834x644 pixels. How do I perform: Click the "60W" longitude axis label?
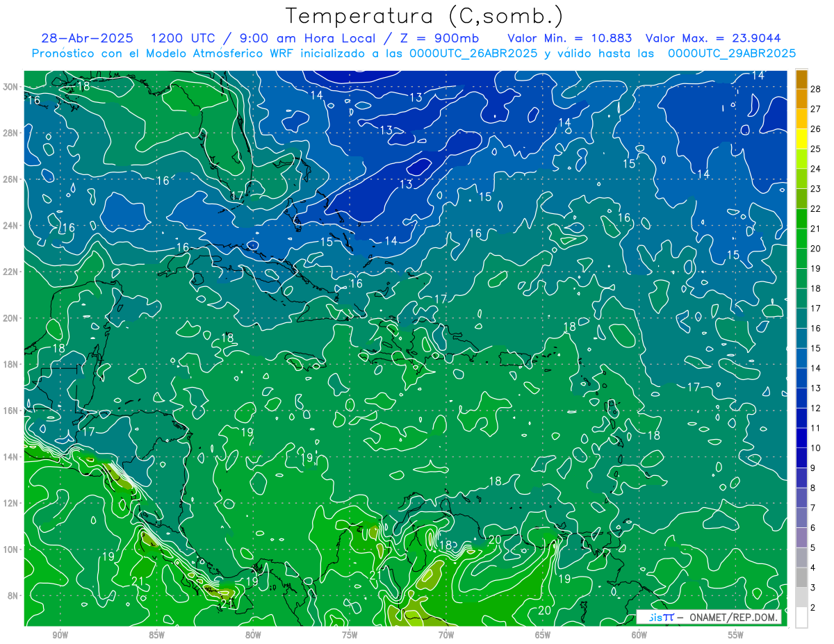point(639,636)
